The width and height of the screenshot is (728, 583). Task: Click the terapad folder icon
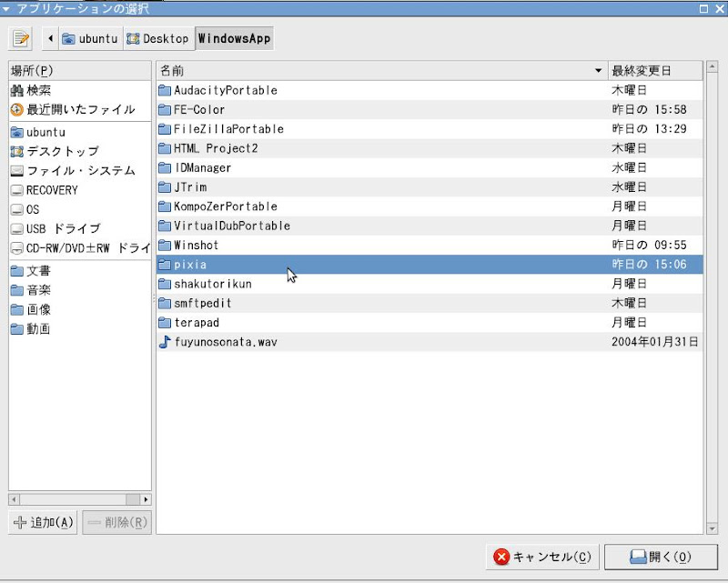pyautogui.click(x=165, y=323)
